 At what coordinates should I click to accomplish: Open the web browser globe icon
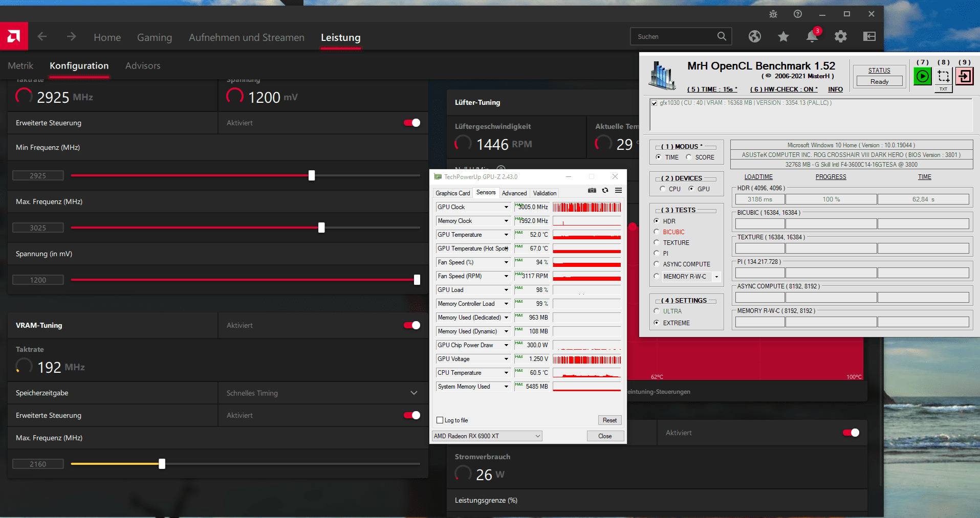(x=755, y=36)
